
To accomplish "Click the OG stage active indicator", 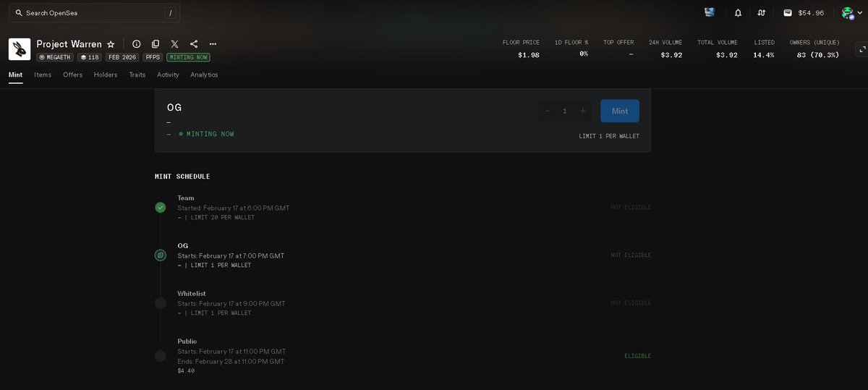I will tap(161, 255).
